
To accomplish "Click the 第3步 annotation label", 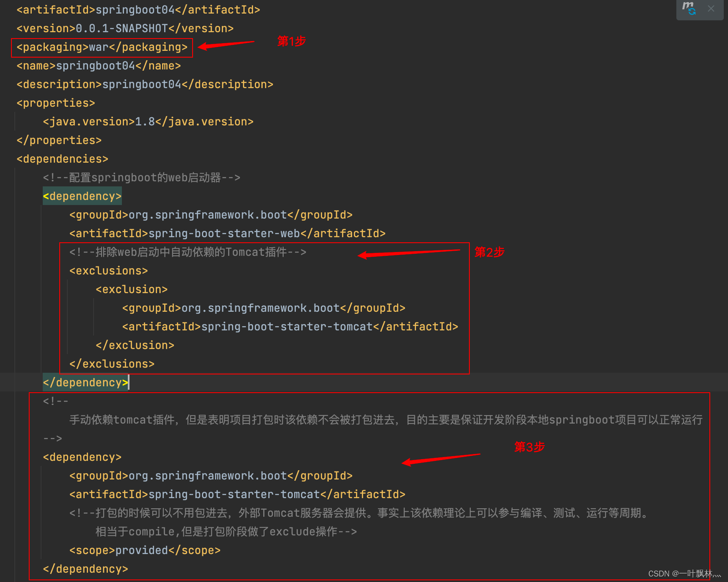I will 529,447.
